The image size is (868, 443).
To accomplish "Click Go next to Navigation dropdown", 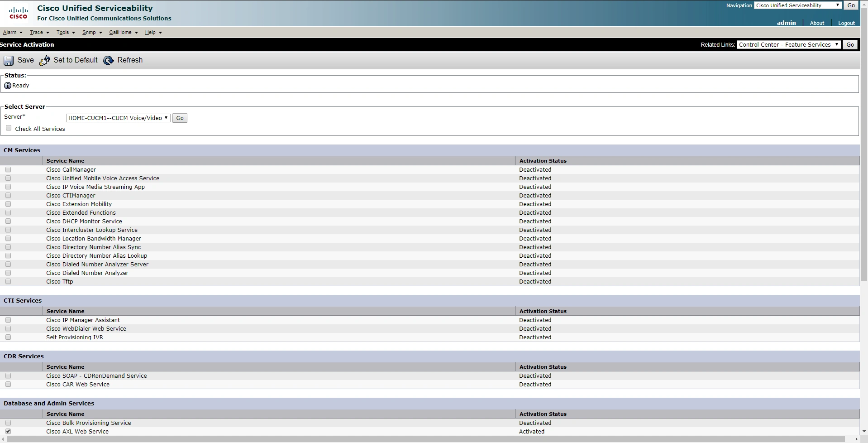I will tap(851, 5).
